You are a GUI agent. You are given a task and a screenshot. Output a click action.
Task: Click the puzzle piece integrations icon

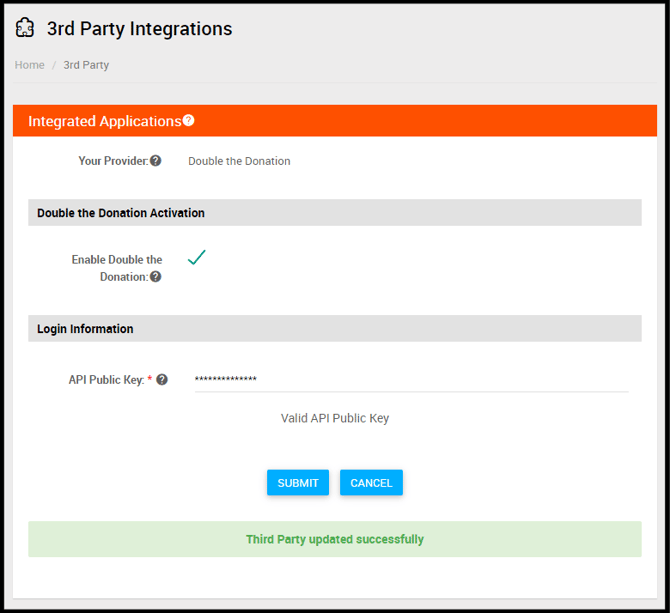point(25,28)
